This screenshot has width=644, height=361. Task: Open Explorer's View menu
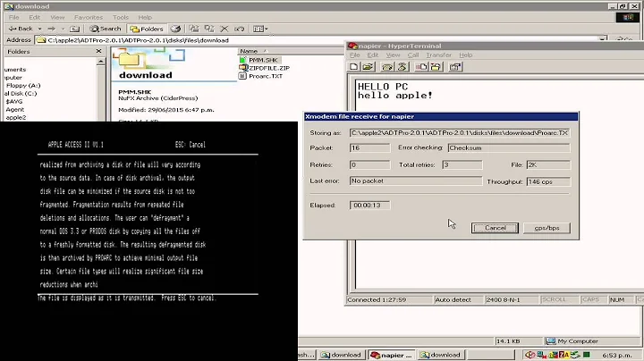coord(57,17)
